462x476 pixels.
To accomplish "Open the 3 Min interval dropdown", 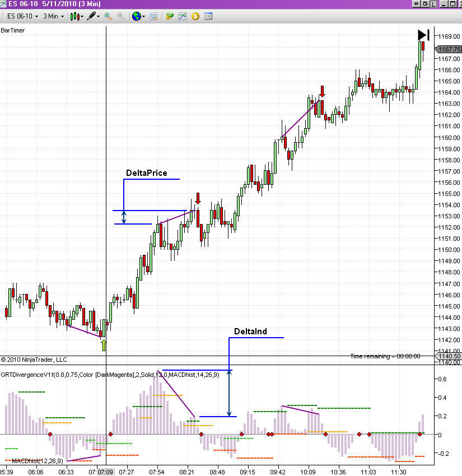I will pyautogui.click(x=53, y=16).
